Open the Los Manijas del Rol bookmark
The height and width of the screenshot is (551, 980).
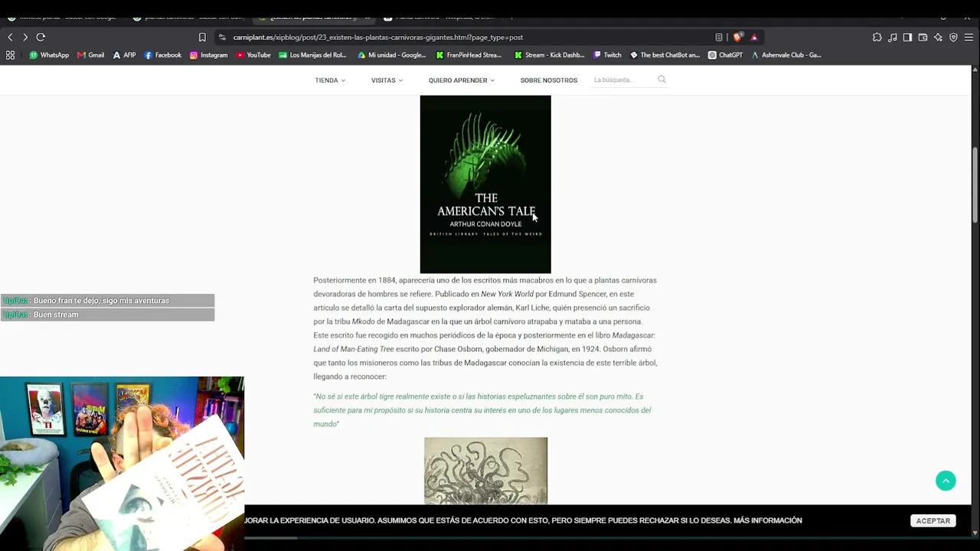pos(312,55)
